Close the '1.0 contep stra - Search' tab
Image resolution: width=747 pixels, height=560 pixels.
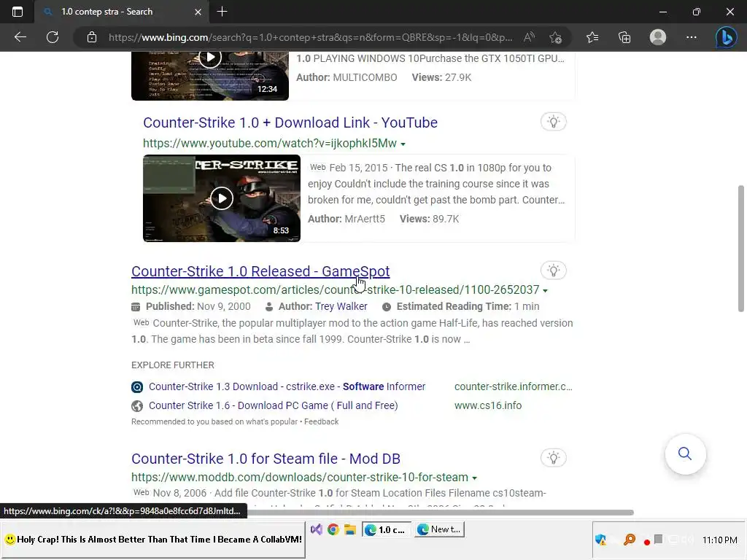click(x=198, y=12)
